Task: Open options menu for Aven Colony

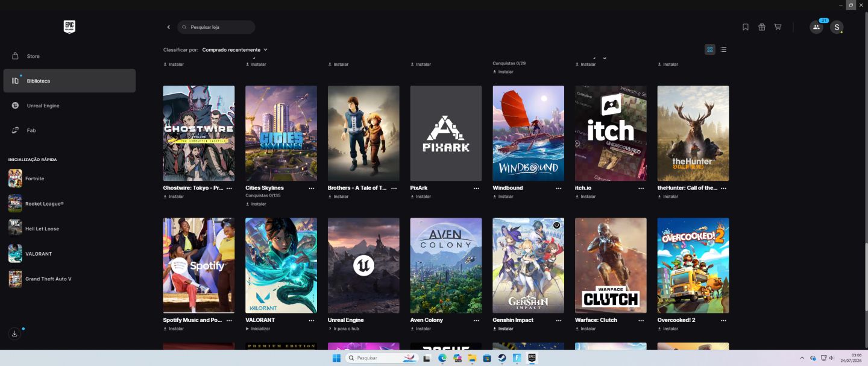Action: pyautogui.click(x=476, y=320)
